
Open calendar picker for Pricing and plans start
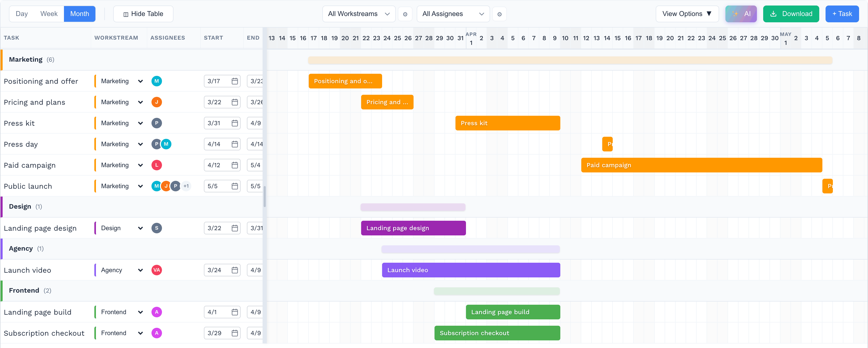point(235,102)
